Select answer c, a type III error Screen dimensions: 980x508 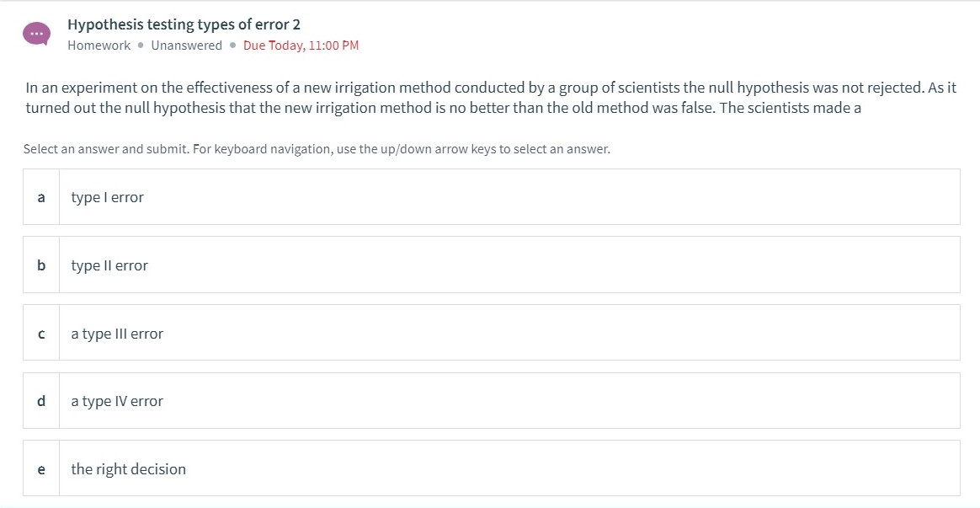click(x=491, y=332)
